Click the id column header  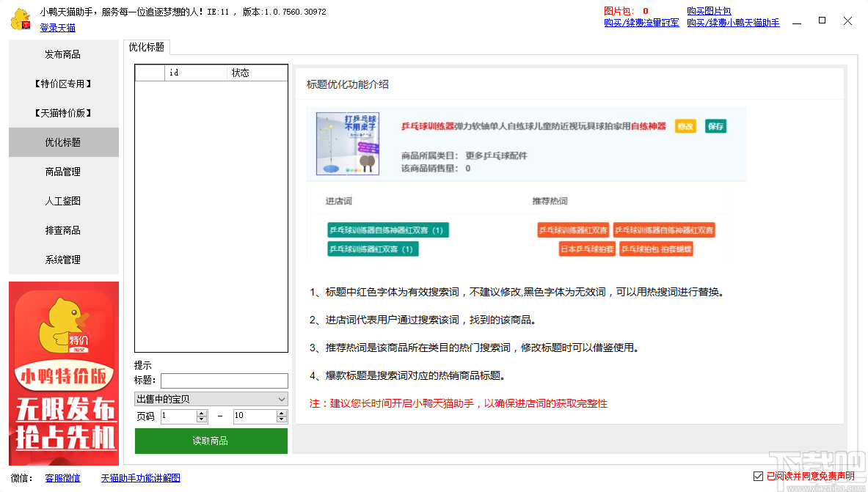tap(196, 73)
